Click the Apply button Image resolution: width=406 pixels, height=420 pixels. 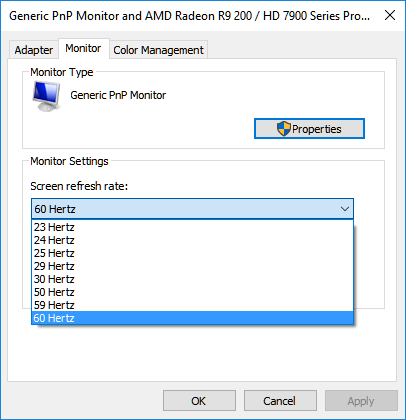point(361,401)
